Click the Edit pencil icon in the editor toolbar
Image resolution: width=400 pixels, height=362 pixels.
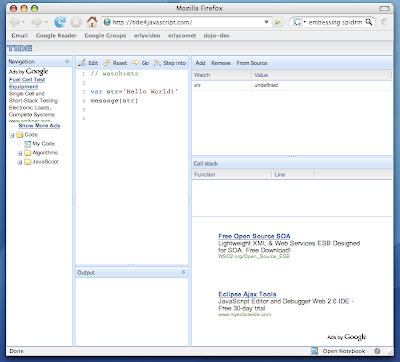point(82,63)
